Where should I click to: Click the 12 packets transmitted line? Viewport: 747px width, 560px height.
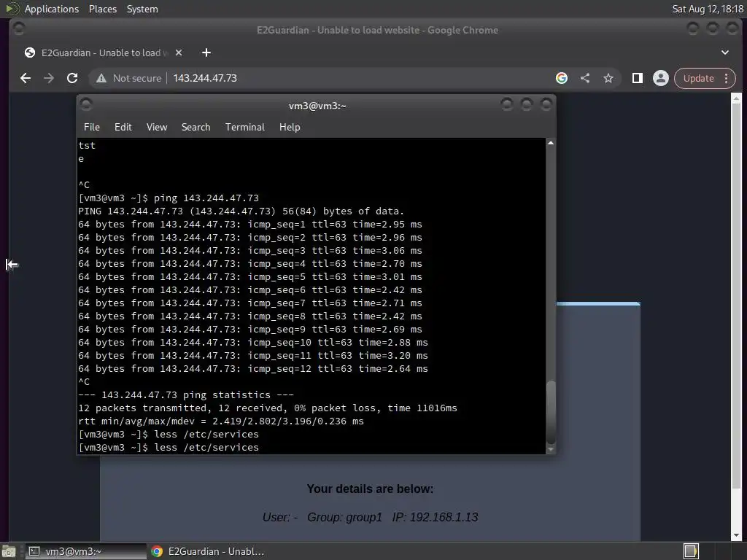pyautogui.click(x=268, y=408)
